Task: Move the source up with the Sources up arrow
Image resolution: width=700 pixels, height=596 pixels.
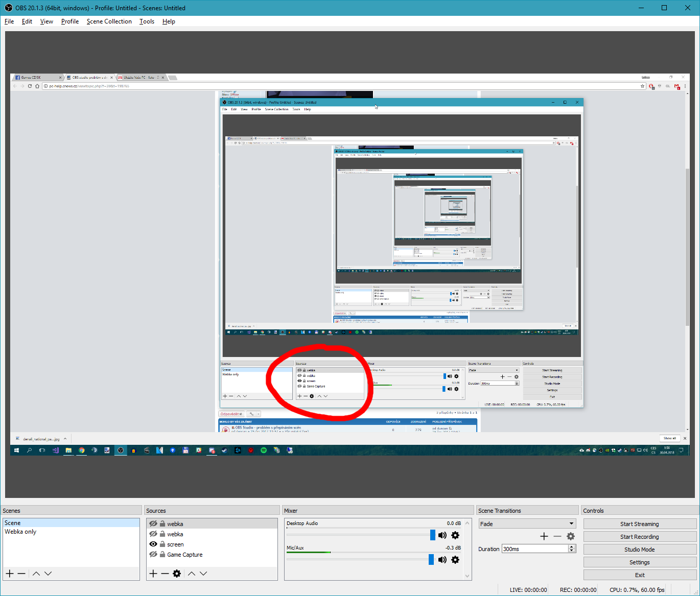Action: 192,574
